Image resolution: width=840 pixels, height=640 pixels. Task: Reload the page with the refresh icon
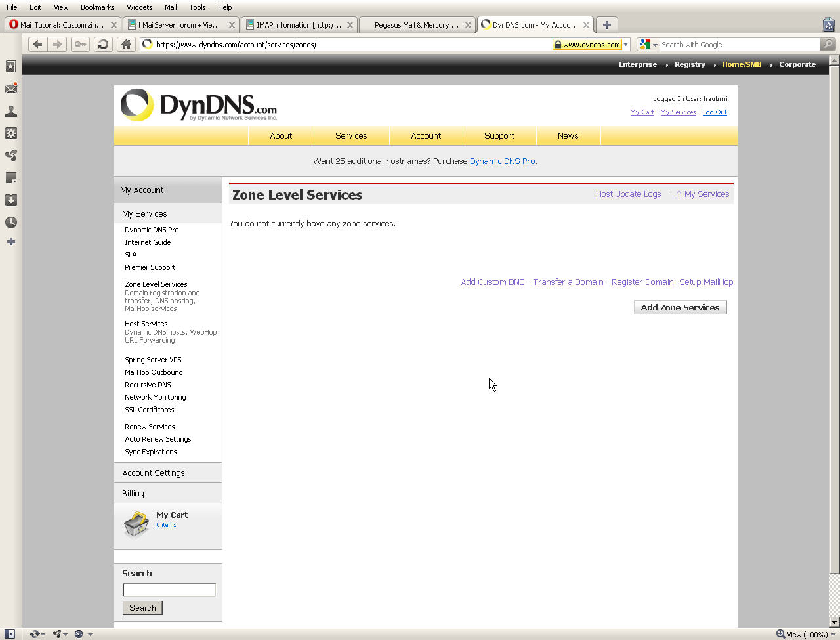point(103,44)
